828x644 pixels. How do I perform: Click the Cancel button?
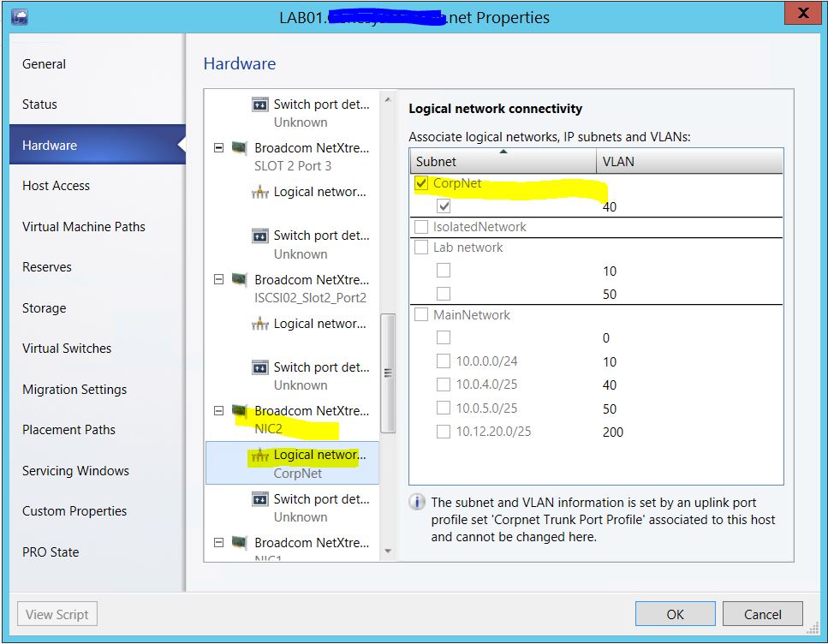762,614
